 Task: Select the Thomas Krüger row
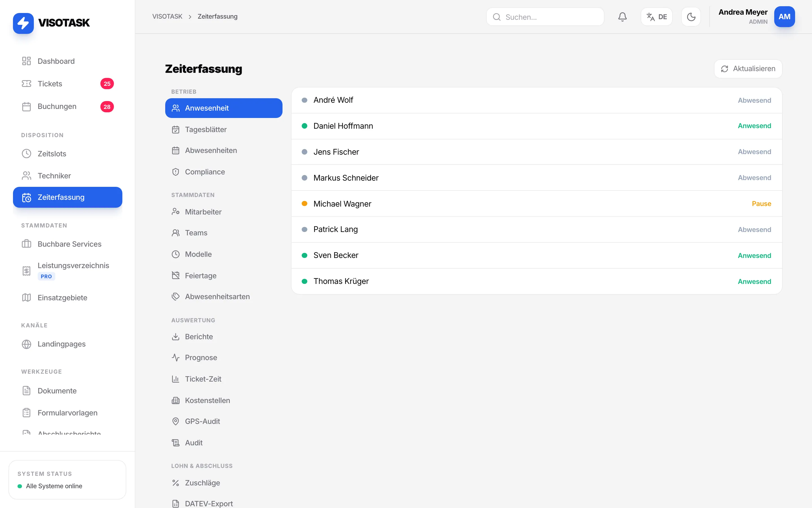[537, 281]
